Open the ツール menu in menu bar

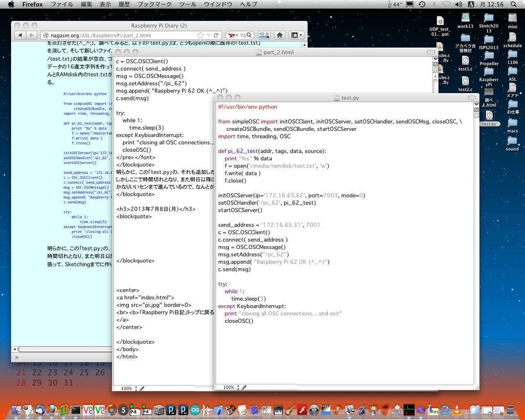pyautogui.click(x=187, y=4)
